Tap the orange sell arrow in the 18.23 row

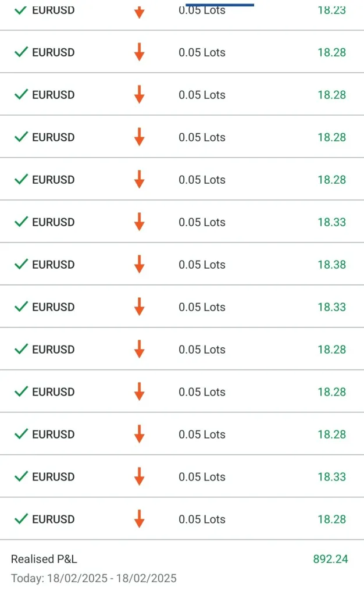point(139,10)
